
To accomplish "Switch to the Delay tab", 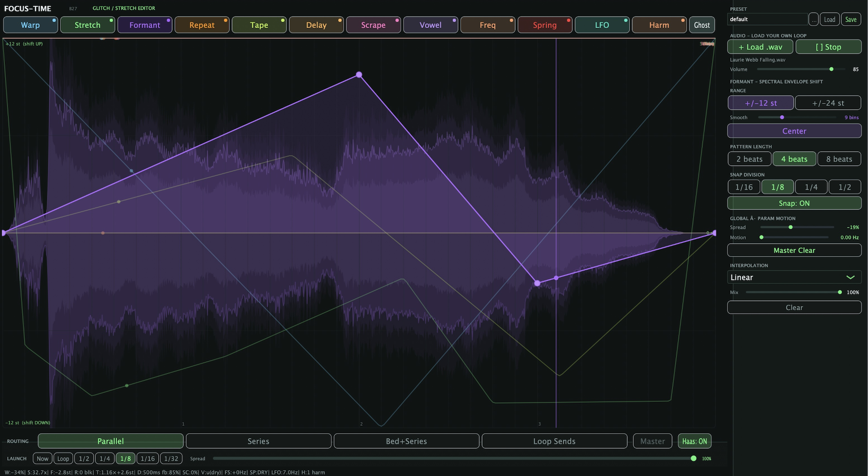I will (x=316, y=25).
